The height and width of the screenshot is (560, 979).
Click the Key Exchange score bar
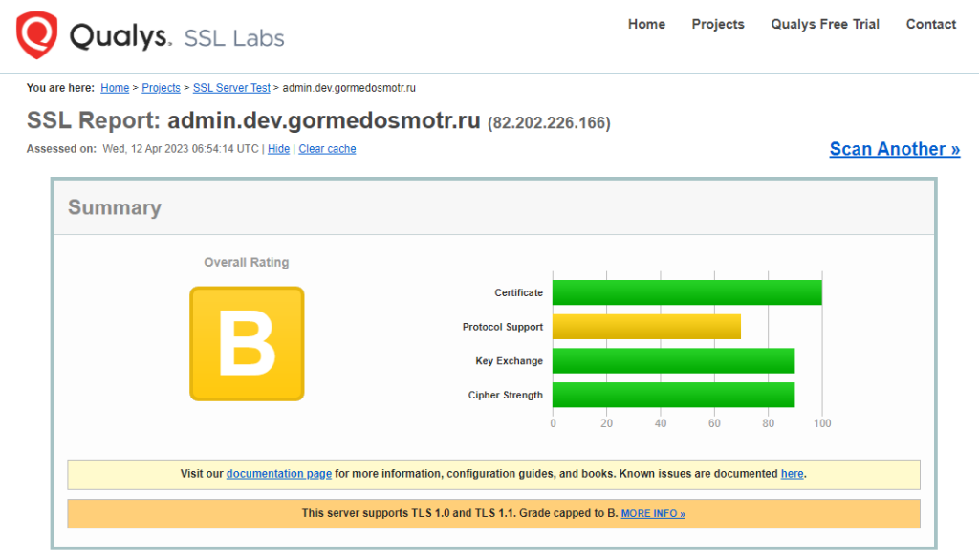(673, 361)
